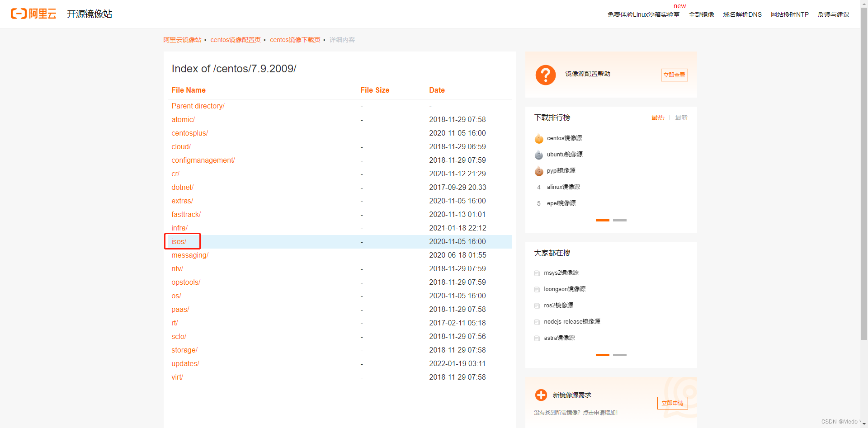Go to centos镜像配置页 breadcrumb
Viewport: 868px width, 428px height.
pos(236,40)
